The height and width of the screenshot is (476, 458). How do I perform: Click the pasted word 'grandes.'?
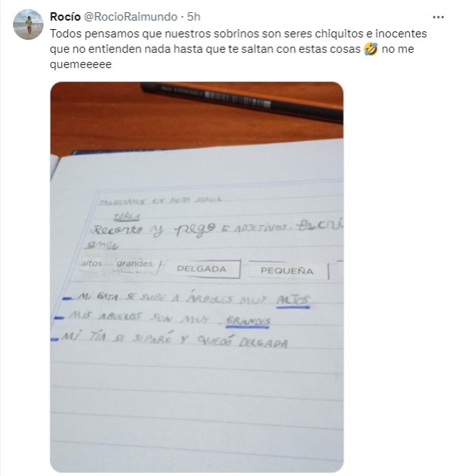tap(135, 264)
